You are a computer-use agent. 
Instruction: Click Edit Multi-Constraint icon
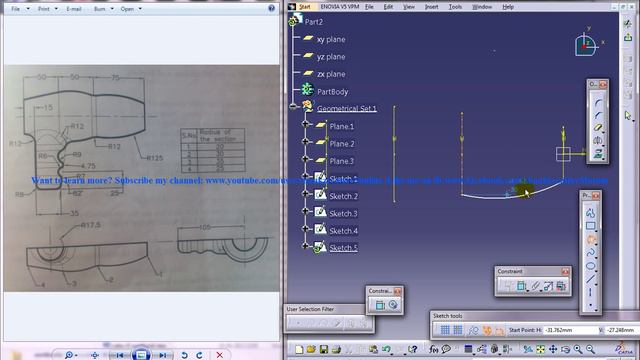click(561, 286)
